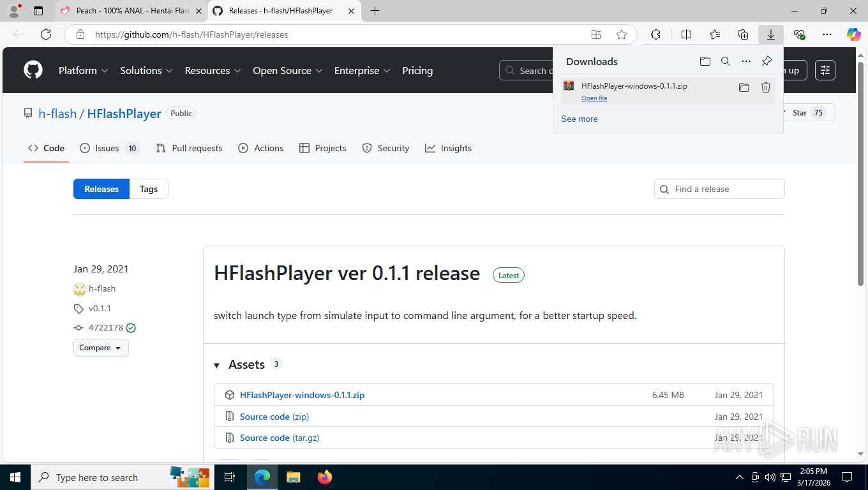Switch to the Code tab
The width and height of the screenshot is (868, 490).
click(x=46, y=148)
